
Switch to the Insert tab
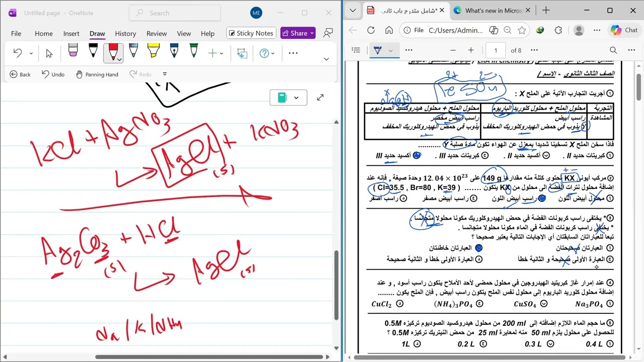coord(71,33)
